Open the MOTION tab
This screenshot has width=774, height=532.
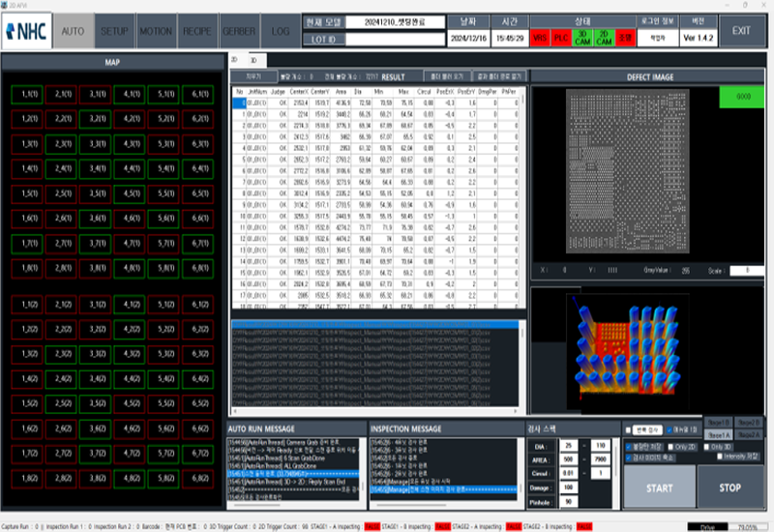point(156,31)
